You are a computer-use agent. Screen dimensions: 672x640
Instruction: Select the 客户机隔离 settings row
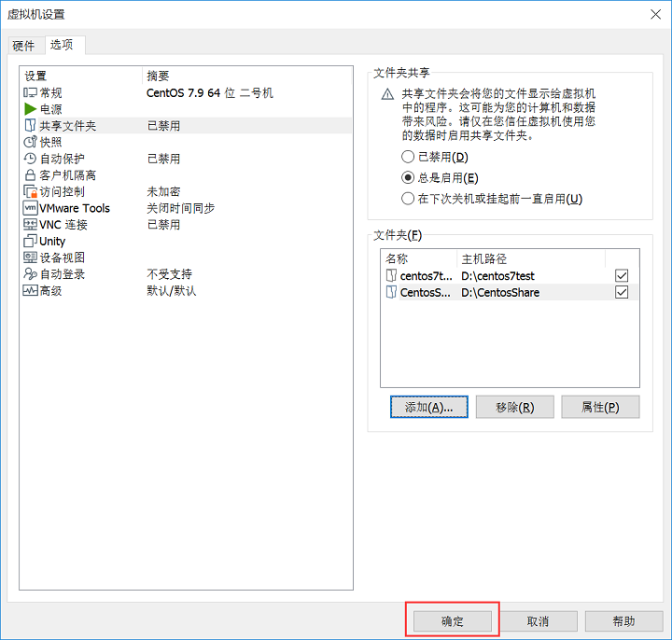[187, 174]
